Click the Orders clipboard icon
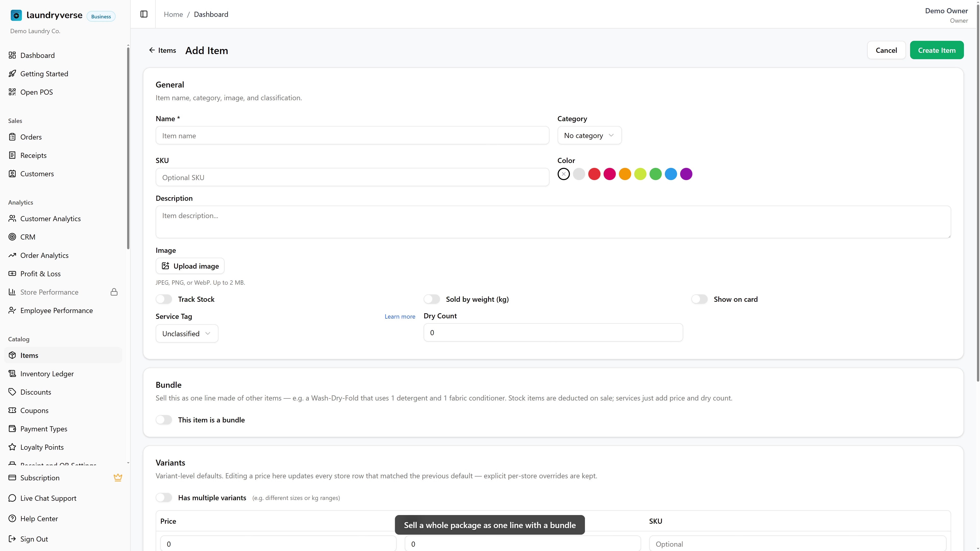This screenshot has width=980, height=551. 12,136
